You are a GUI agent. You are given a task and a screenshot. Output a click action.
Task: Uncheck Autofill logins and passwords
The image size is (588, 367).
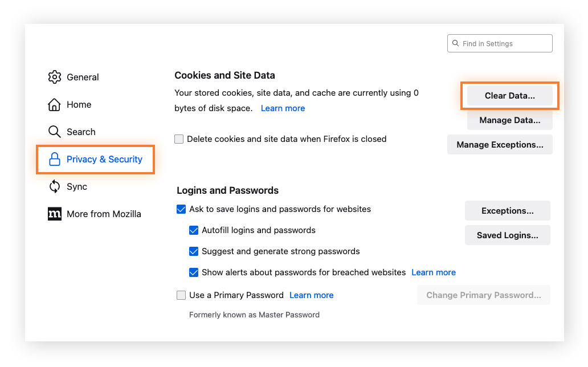click(x=194, y=230)
